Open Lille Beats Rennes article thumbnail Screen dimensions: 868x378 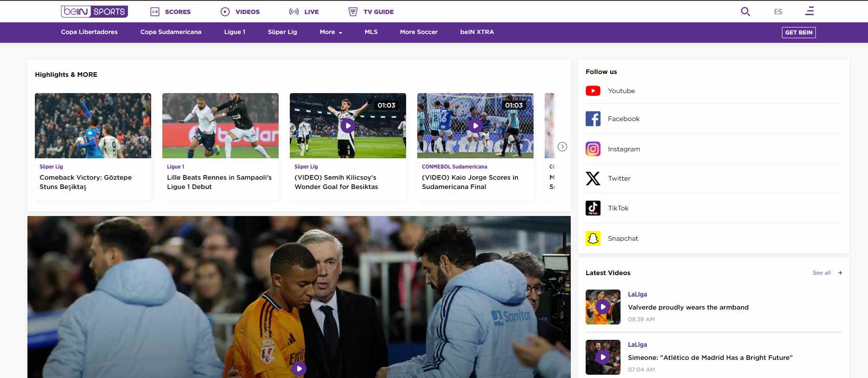tap(220, 126)
